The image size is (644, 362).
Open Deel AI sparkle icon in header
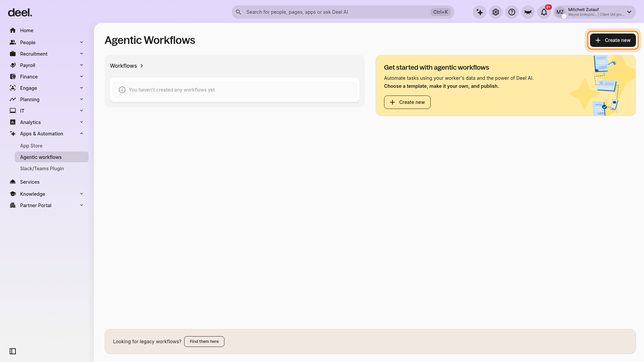tap(480, 12)
